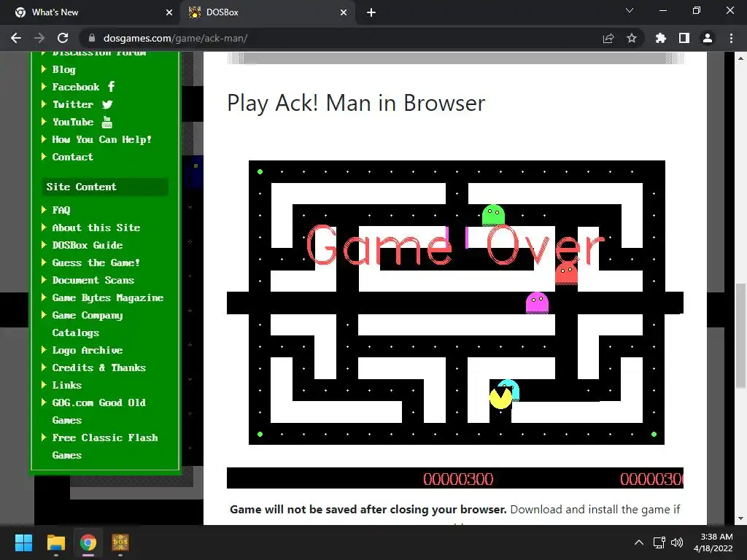The image size is (747, 560).
Task: Open the YouTube sidebar link
Action: (73, 122)
